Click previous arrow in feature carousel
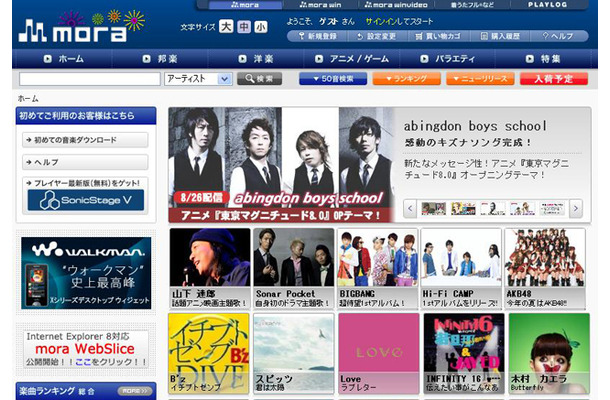 pos(410,209)
